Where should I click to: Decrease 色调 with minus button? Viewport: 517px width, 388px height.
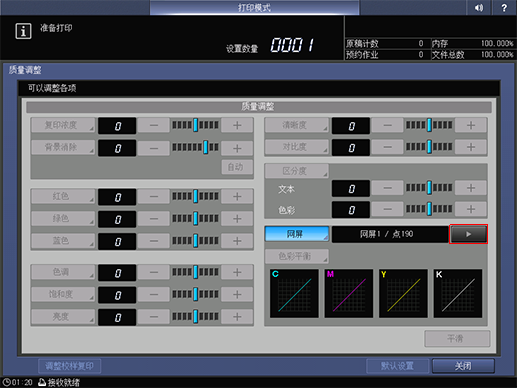click(154, 273)
